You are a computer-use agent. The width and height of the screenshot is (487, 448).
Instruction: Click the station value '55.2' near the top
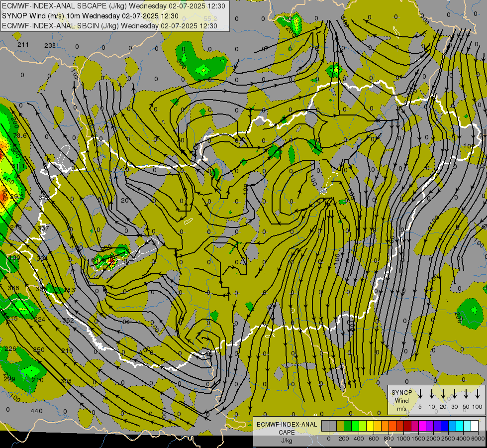pyautogui.click(x=210, y=18)
